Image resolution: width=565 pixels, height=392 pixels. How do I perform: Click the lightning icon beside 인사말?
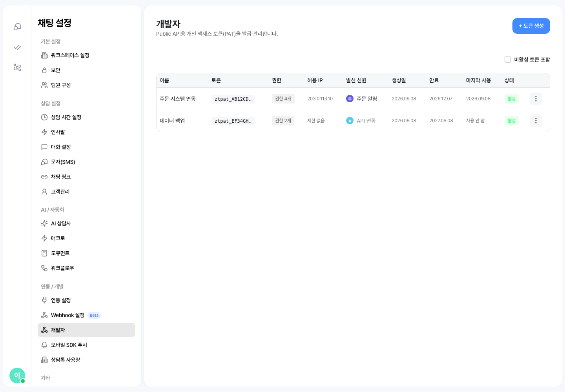[44, 132]
